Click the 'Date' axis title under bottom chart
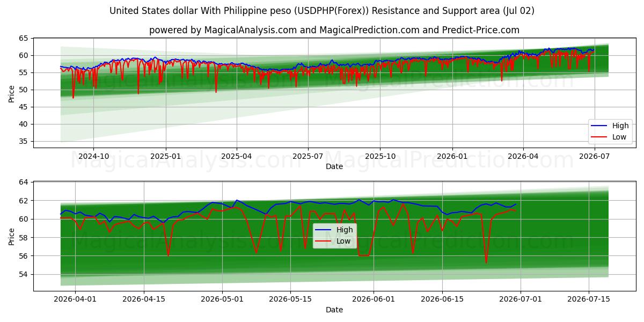The height and width of the screenshot is (322, 644). point(334,310)
